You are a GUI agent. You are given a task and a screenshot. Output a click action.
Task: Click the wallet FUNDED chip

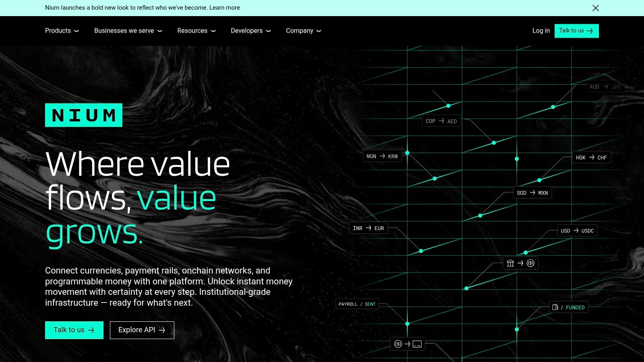point(569,307)
